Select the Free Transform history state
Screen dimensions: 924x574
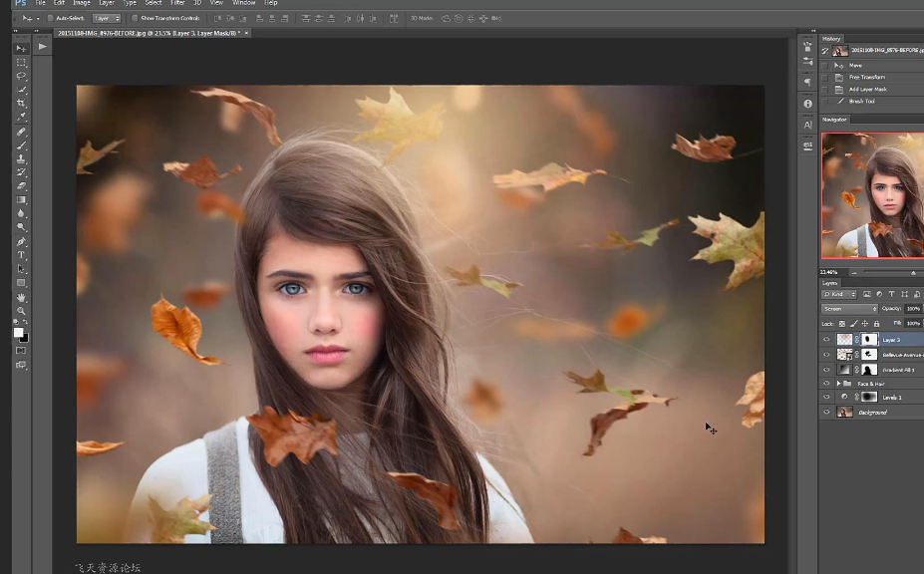pos(866,77)
